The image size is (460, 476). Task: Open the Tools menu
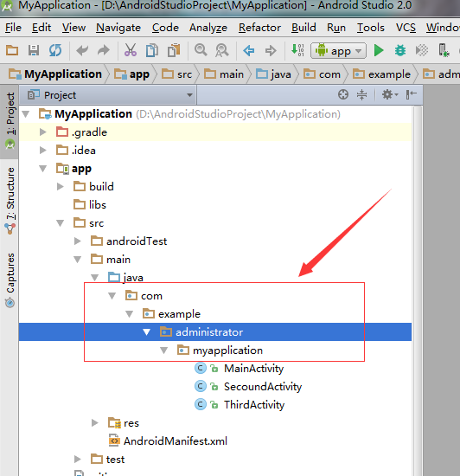[371, 28]
